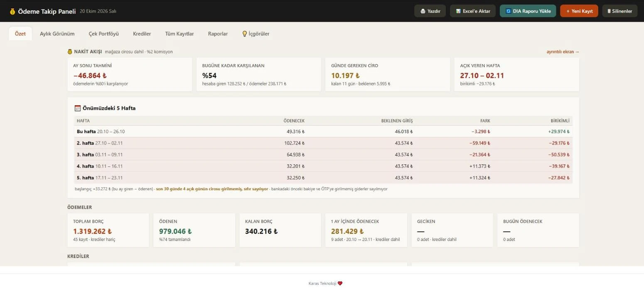Click the spreadsheet icon on Excel'e Aktar
Image resolution: width=644 pixels, height=293 pixels.
(x=458, y=11)
